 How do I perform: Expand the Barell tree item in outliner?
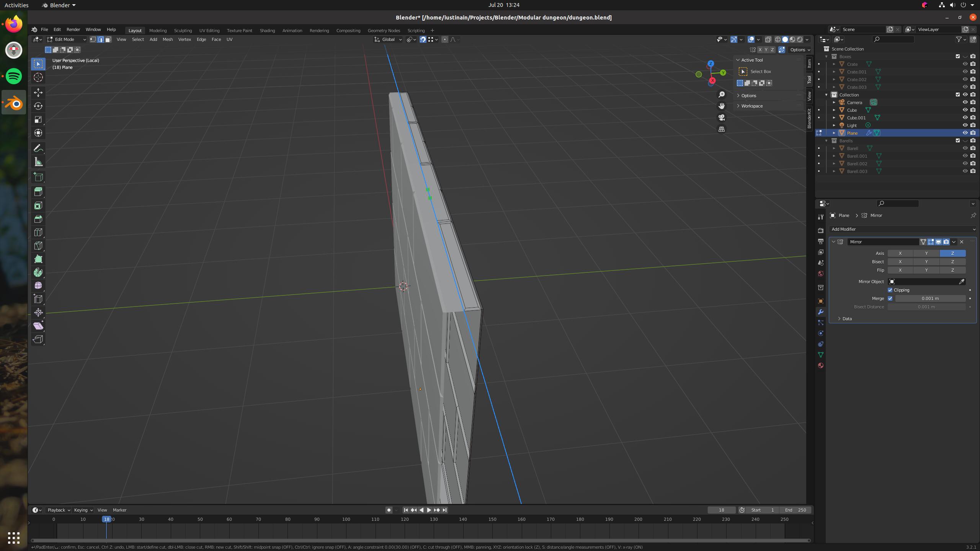835,148
